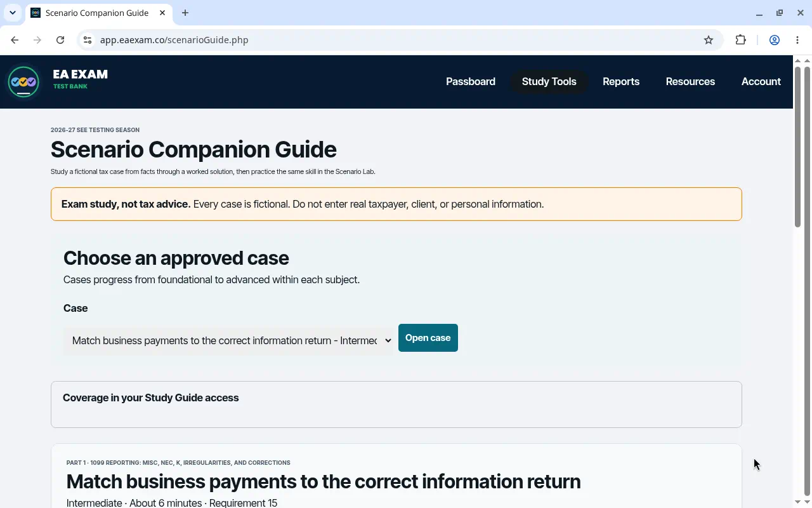Screen dimensions: 812x508
Task: Click the 'PART 1 · 1099 REPORTING' category label
Action: pyautogui.click(x=178, y=463)
